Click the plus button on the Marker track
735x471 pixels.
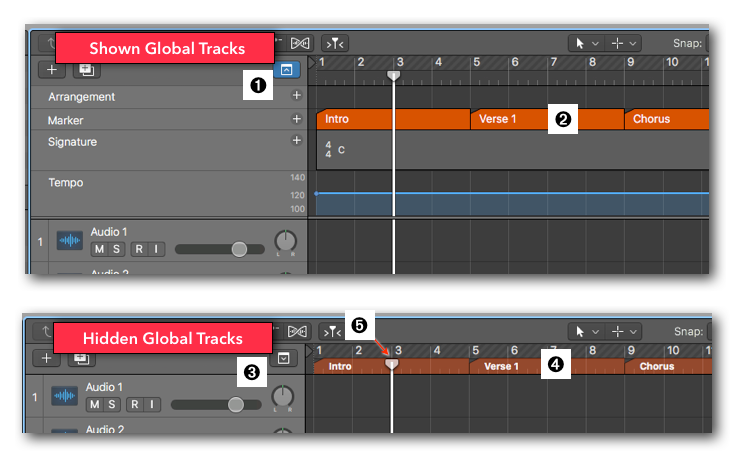296,119
